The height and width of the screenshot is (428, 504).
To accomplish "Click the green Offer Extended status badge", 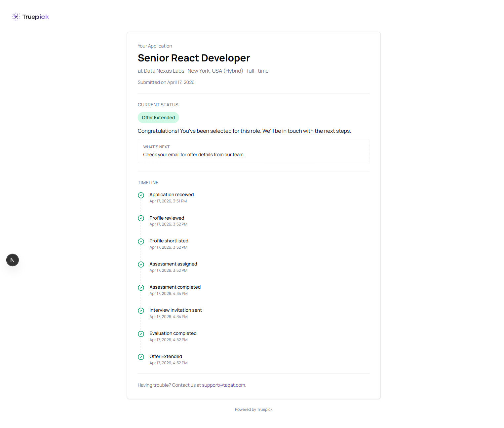I will coord(158,118).
